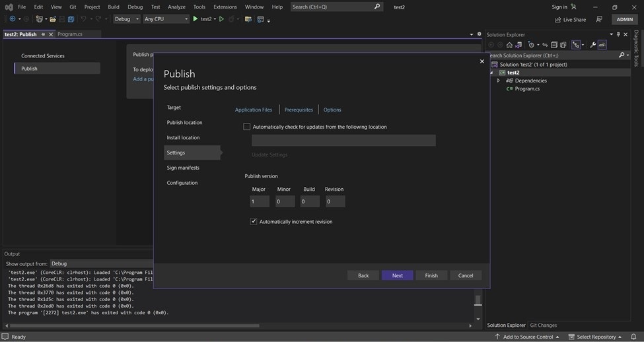Click Pending Changes Filter clock icon
644x342 pixels.
click(531, 45)
